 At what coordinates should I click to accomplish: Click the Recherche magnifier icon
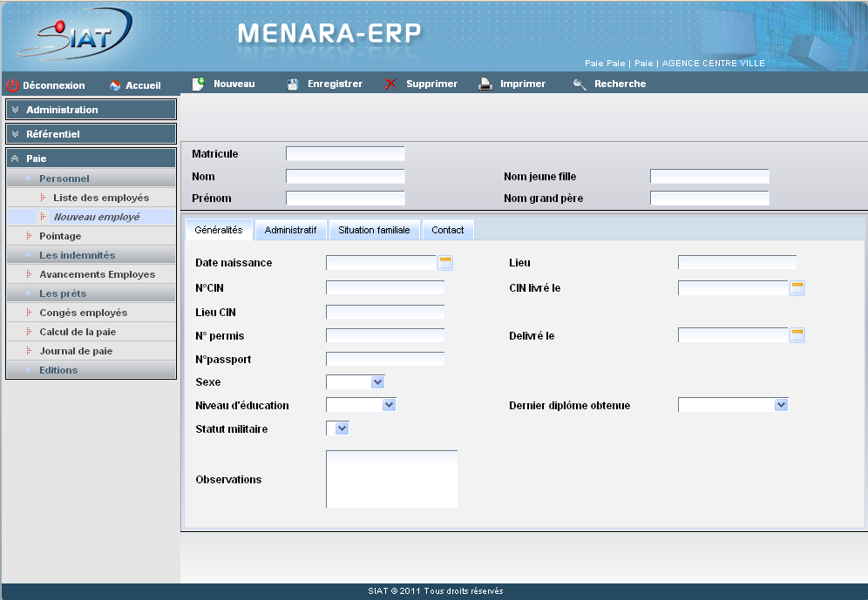(x=579, y=84)
